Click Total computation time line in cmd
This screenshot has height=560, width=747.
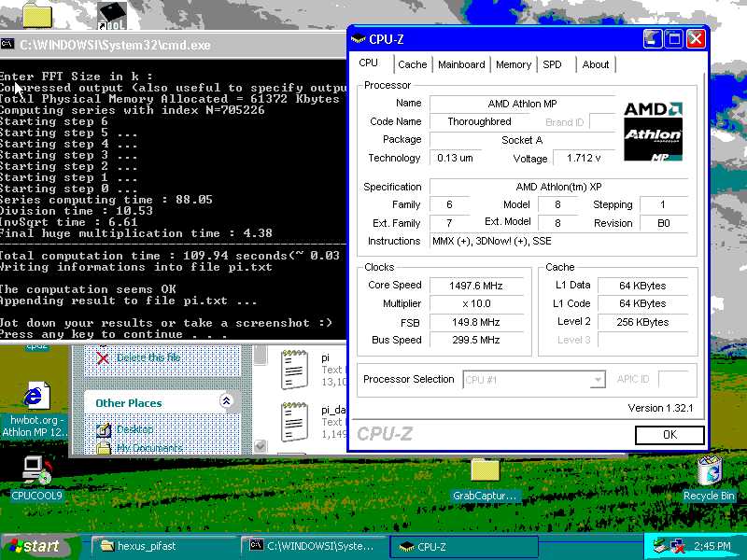(170, 256)
